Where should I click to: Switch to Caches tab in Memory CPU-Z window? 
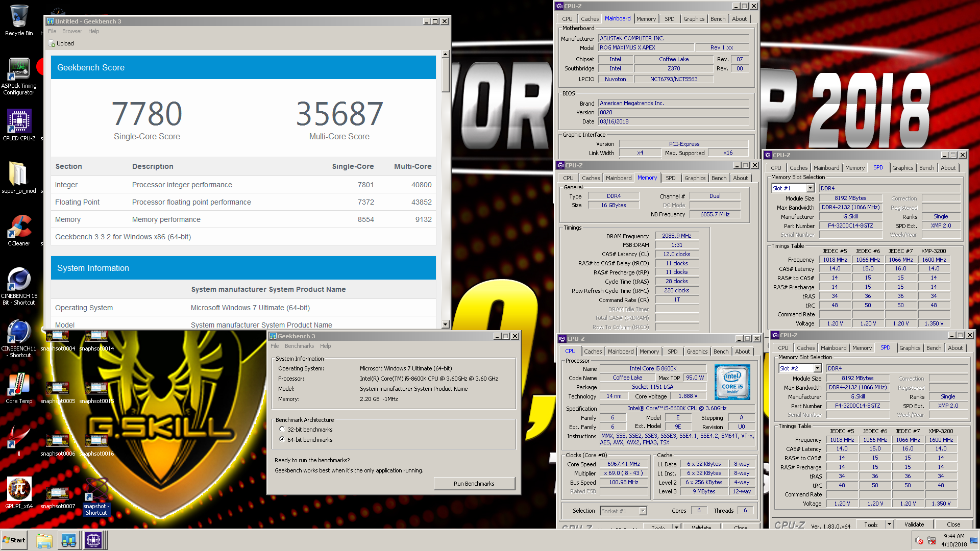591,178
